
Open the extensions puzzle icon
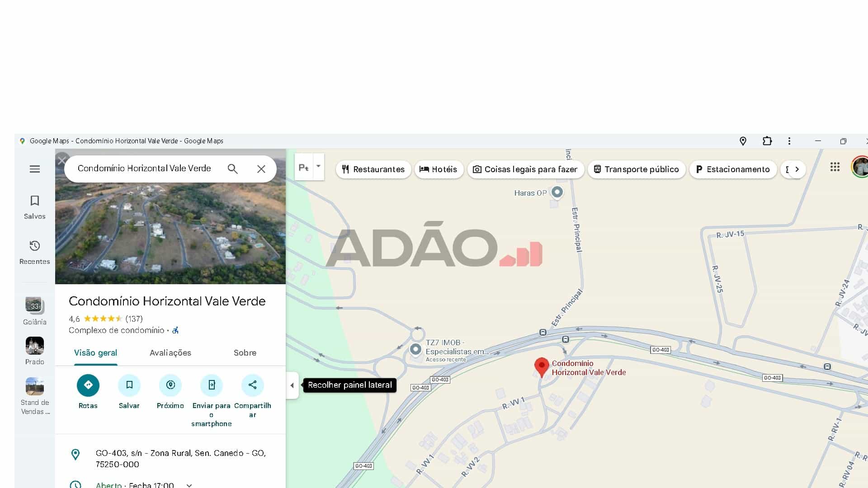tap(767, 141)
